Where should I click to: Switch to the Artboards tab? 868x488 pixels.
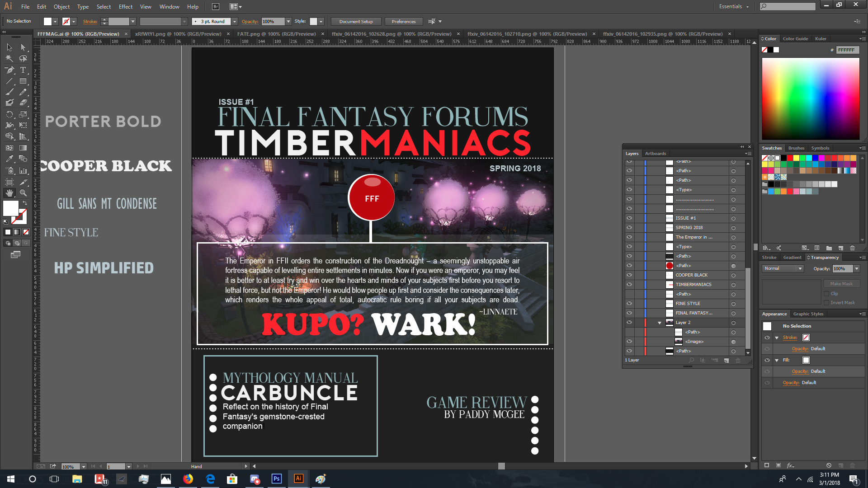[x=655, y=154]
